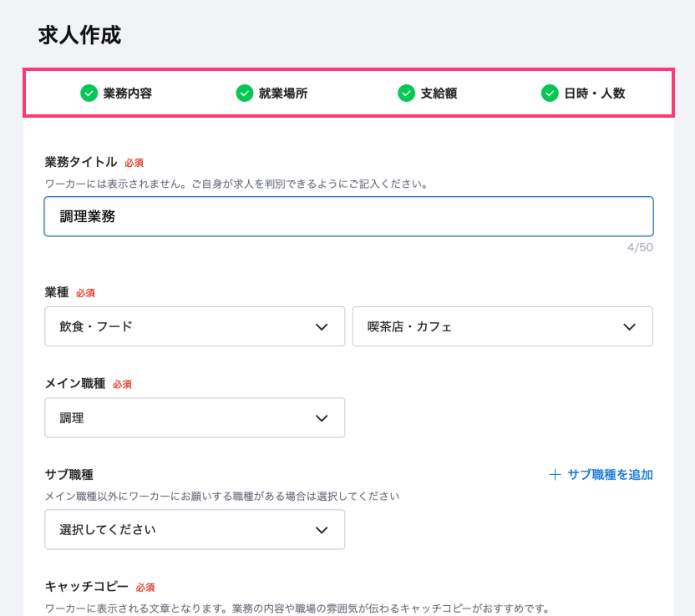This screenshot has width=695, height=616.
Task: Focus the 業務タイトル field containing 調理業務
Action: point(348,217)
